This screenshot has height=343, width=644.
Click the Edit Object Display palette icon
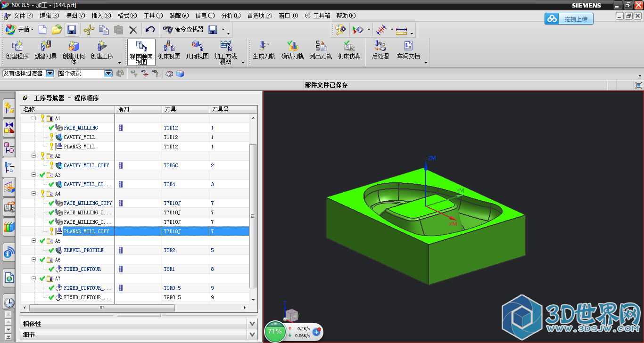pyautogui.click(x=340, y=30)
